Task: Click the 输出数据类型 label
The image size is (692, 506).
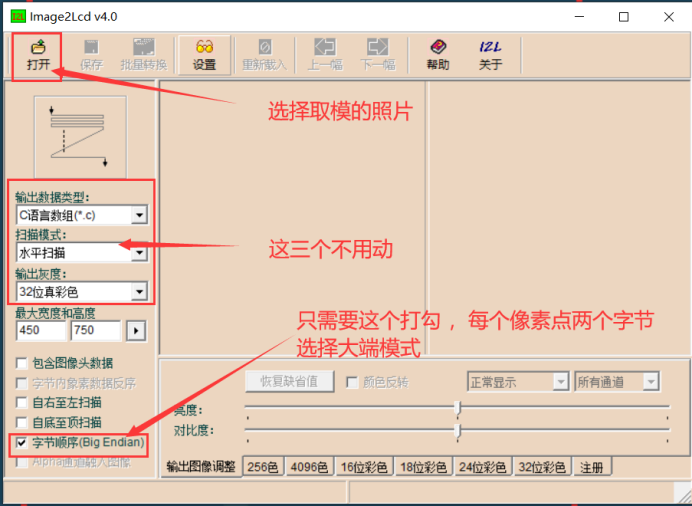Action: tap(52, 197)
